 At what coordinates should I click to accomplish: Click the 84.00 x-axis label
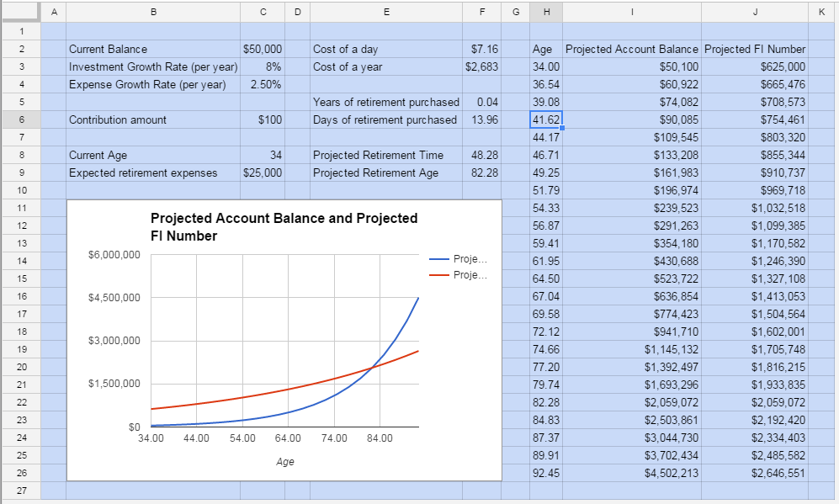click(380, 438)
